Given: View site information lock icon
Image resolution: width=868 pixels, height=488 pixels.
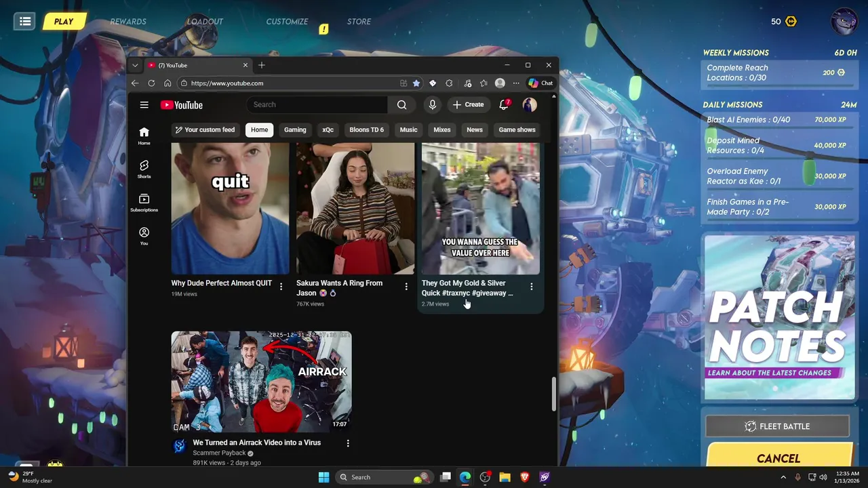Looking at the screenshot, I should pos(184,83).
